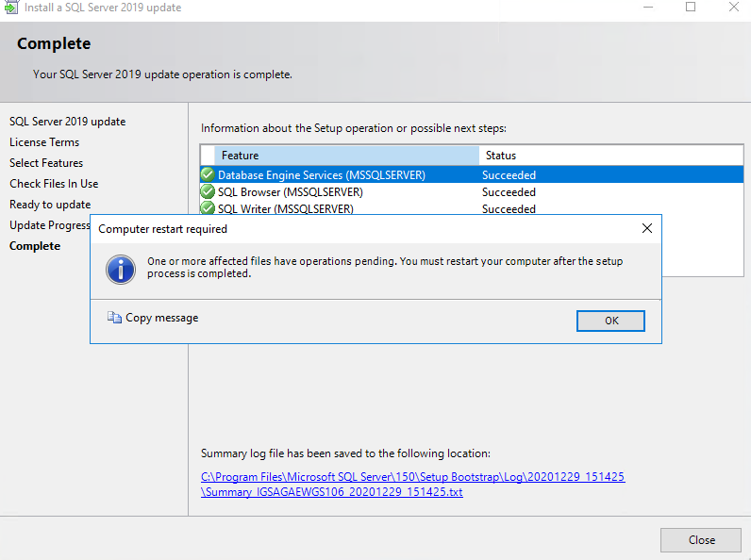Sort by the Status column header
751x560 pixels.
(x=610, y=156)
